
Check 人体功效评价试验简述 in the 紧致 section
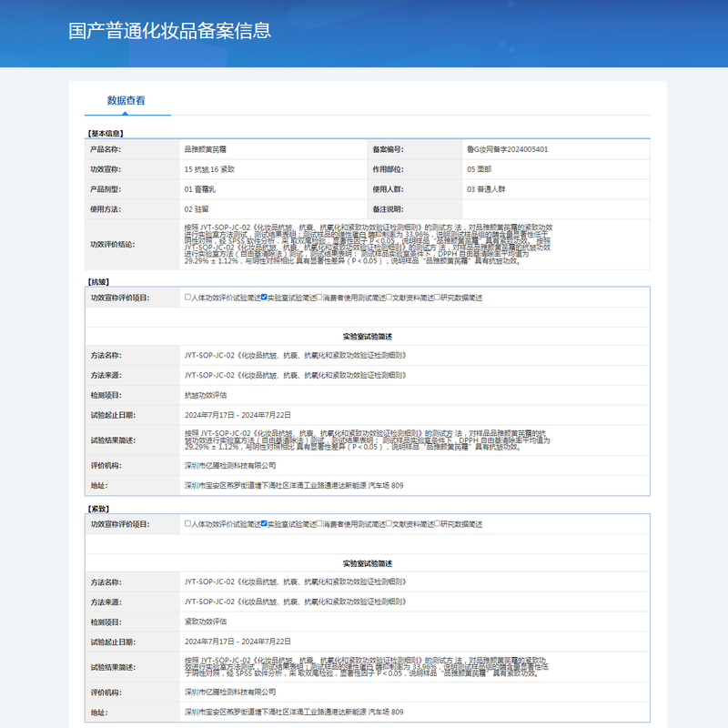coord(188,524)
